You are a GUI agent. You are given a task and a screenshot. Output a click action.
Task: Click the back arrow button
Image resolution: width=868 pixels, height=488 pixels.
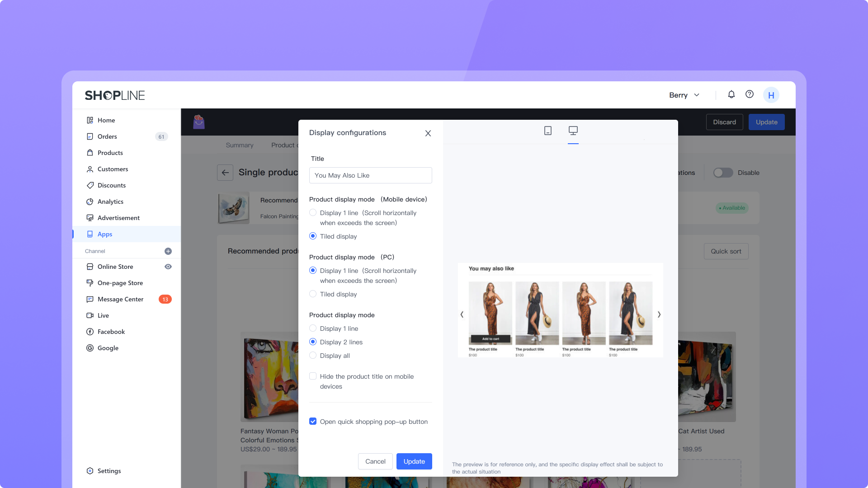point(225,173)
